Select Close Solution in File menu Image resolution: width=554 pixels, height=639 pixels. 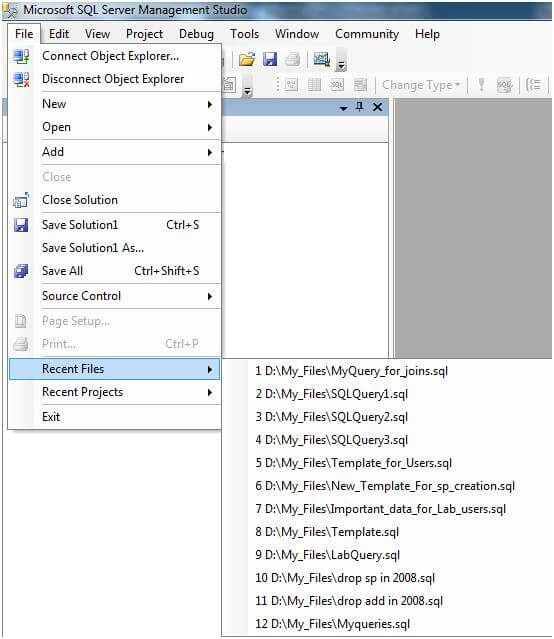point(115,200)
